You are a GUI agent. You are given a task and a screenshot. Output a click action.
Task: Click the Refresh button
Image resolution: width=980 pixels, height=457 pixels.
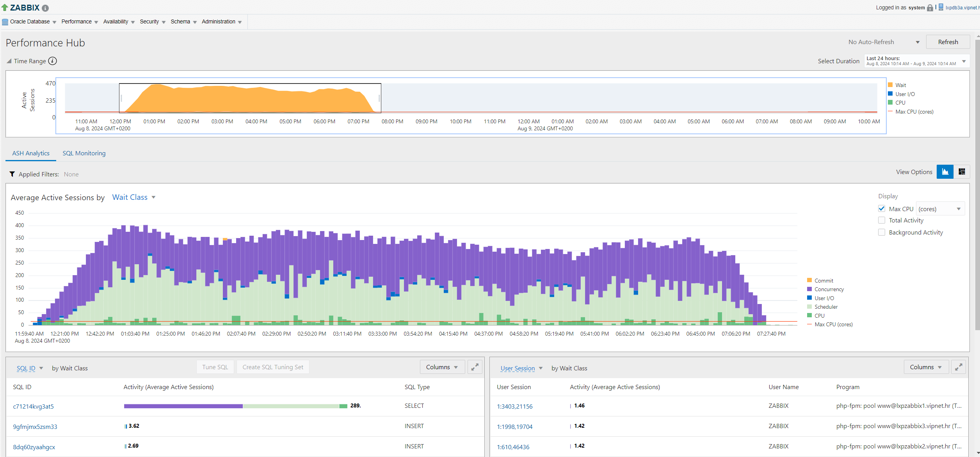tap(948, 42)
